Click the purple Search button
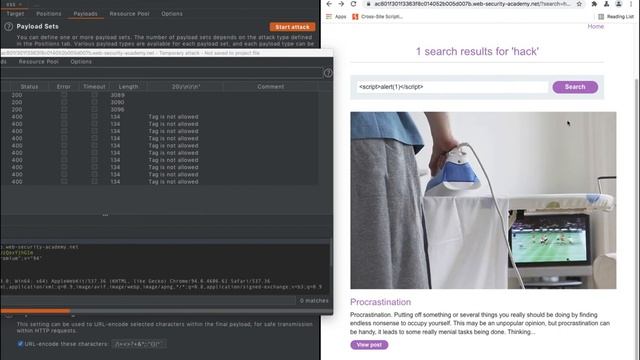This screenshot has width=640, height=360. tap(575, 87)
